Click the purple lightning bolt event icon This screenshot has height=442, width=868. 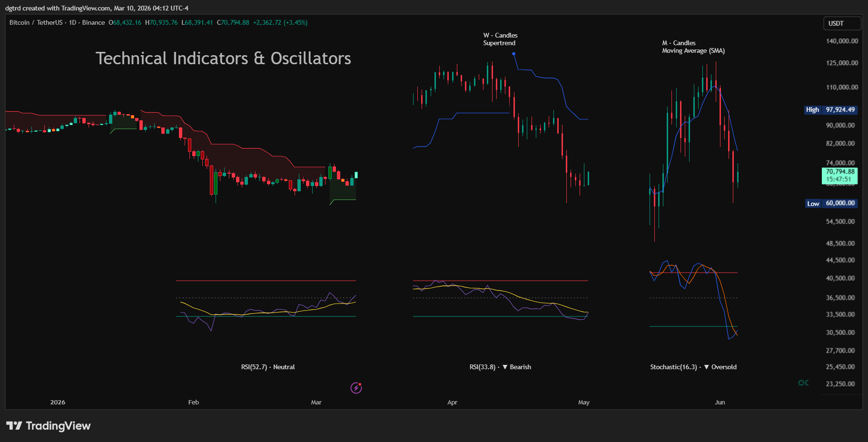coord(356,388)
